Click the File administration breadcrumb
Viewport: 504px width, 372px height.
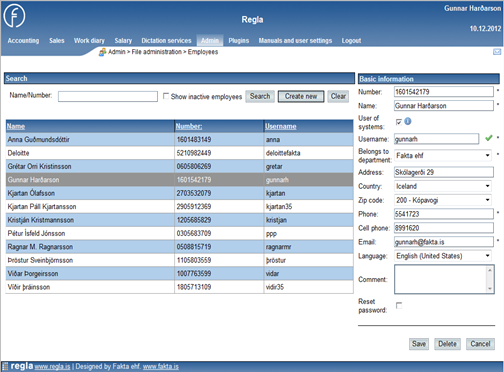tap(156, 52)
